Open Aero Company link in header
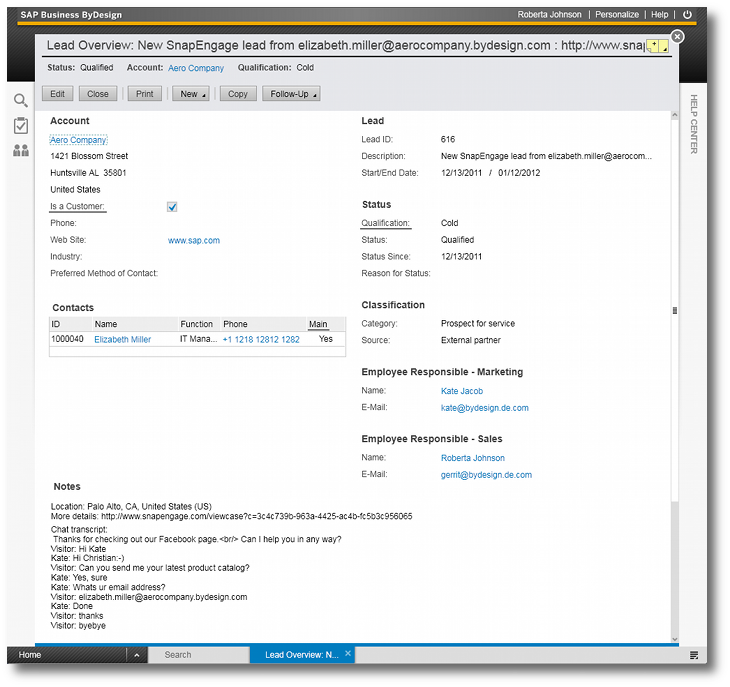This screenshot has width=730, height=687. click(196, 68)
